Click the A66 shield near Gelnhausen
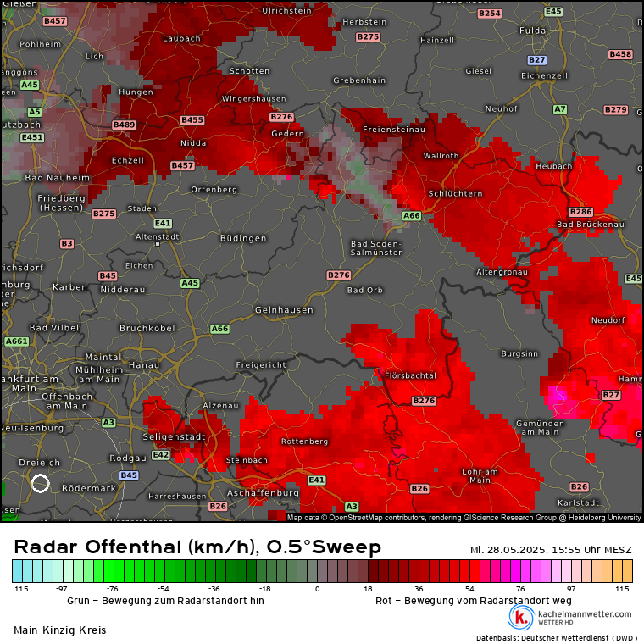This screenshot has height=644, width=644. [x=219, y=329]
